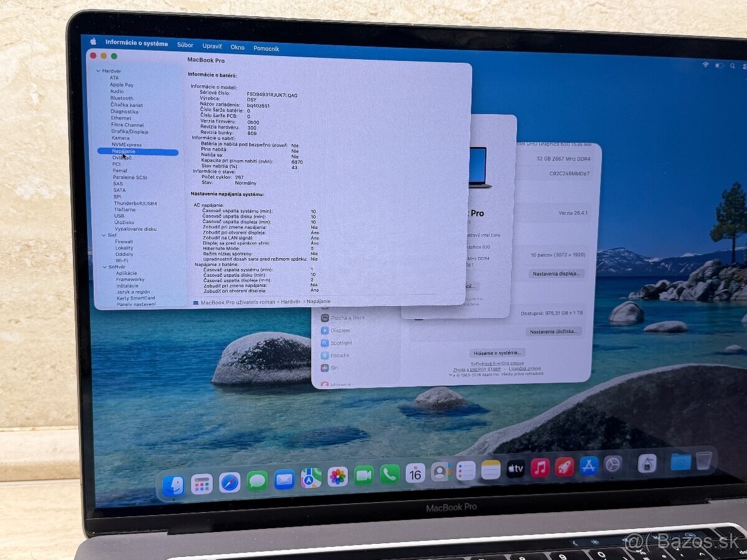Open Messages app in Dock
Screen dimensions: 747x560
(257, 480)
